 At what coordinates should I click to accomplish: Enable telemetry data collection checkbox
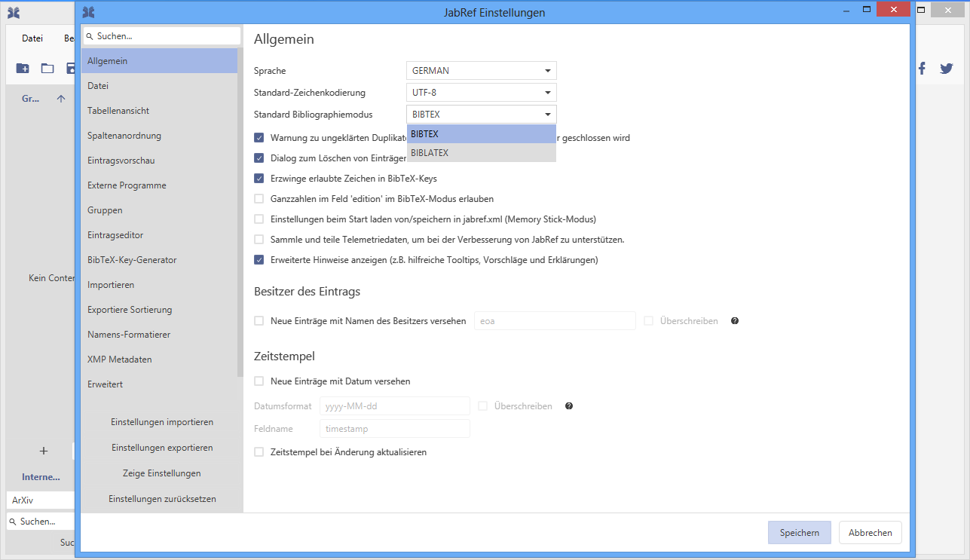(x=259, y=240)
